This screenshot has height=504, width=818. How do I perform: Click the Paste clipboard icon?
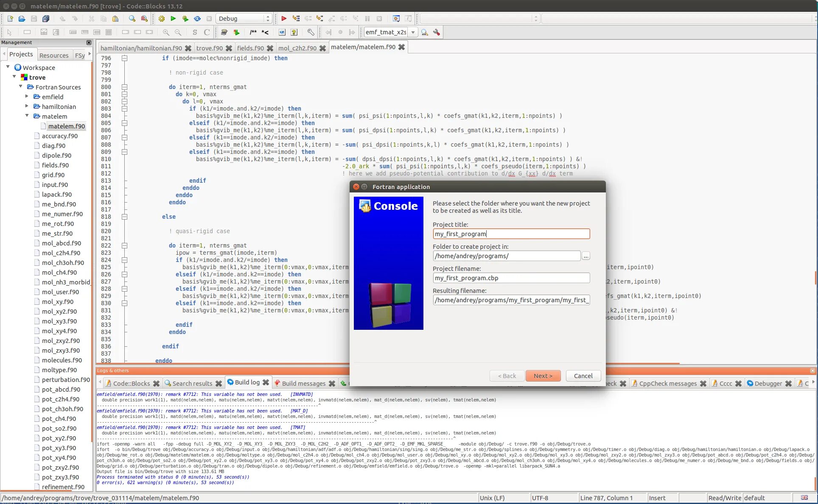tap(115, 19)
